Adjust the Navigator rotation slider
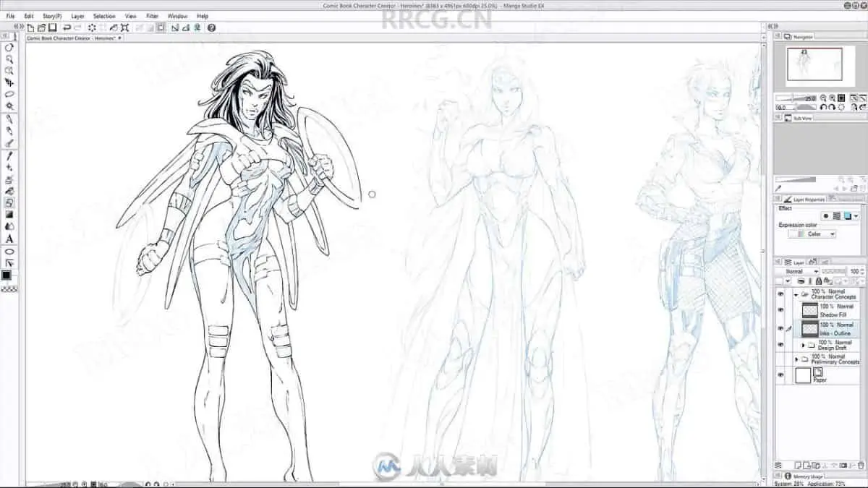868x488 pixels. [x=796, y=107]
